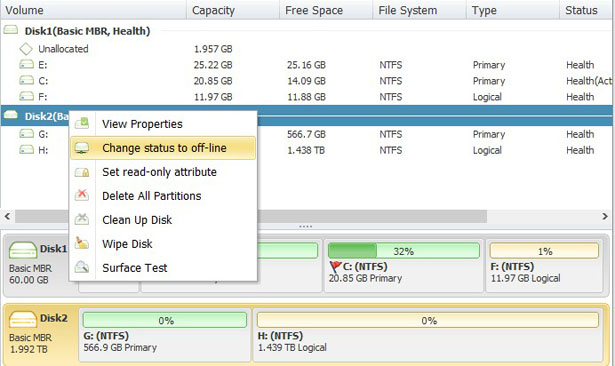Select Clean Up Disk menu entry
615x366 pixels.
163,220
